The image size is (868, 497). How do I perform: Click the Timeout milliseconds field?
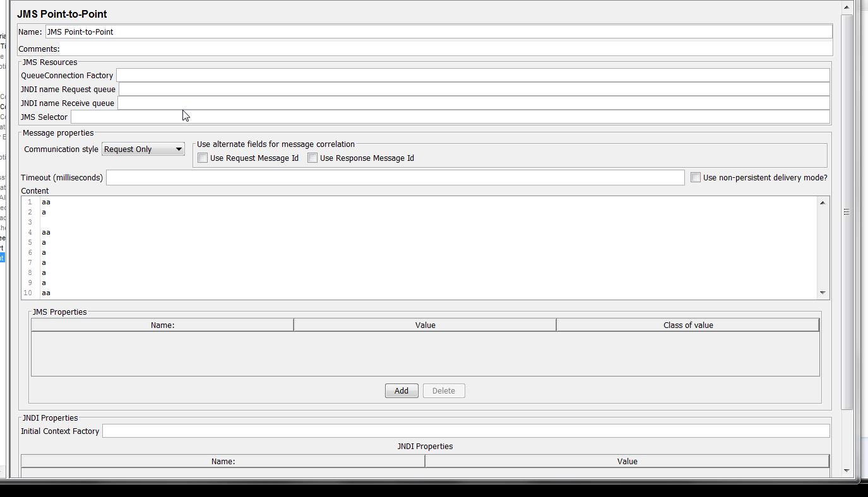click(379, 177)
